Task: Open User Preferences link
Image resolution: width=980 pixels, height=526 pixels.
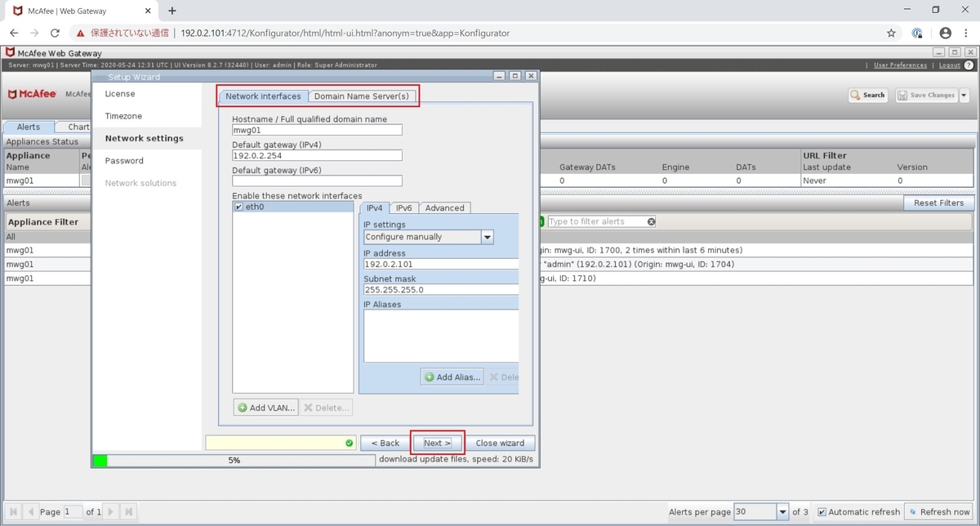Action: [900, 65]
